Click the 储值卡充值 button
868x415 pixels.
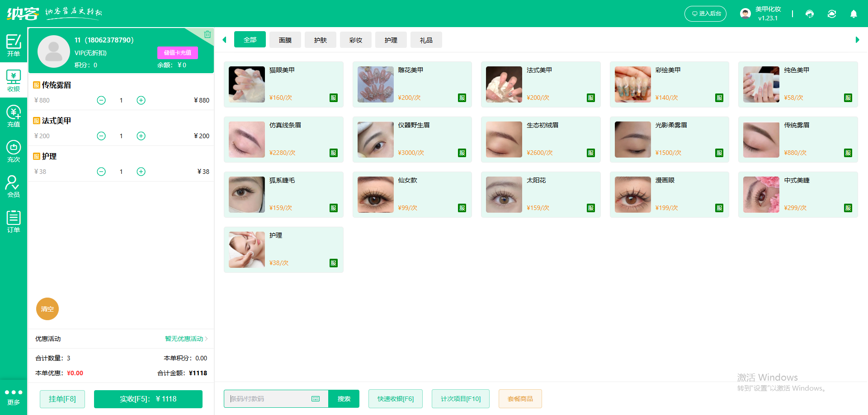pos(178,53)
